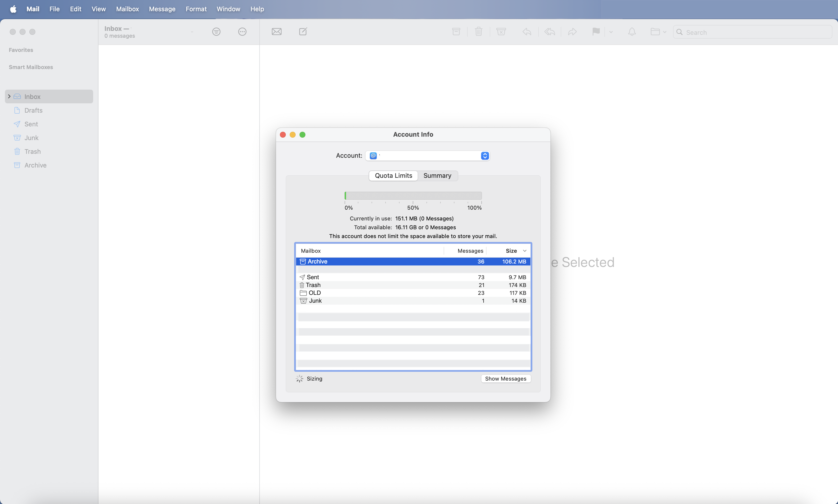Move message to Junk via toolbar icon

pos(501,32)
